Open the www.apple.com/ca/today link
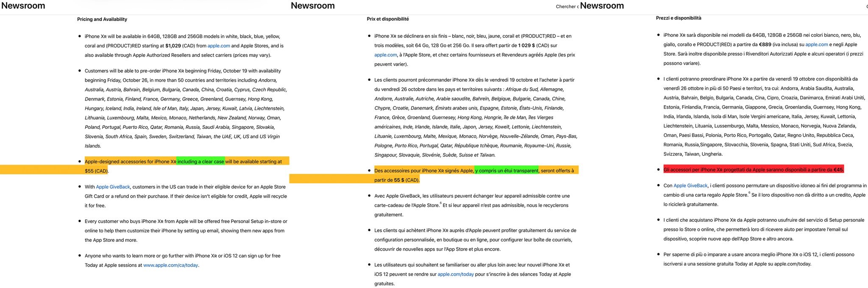Image resolution: width=868 pixels, height=288 pixels. pyautogui.click(x=170, y=265)
